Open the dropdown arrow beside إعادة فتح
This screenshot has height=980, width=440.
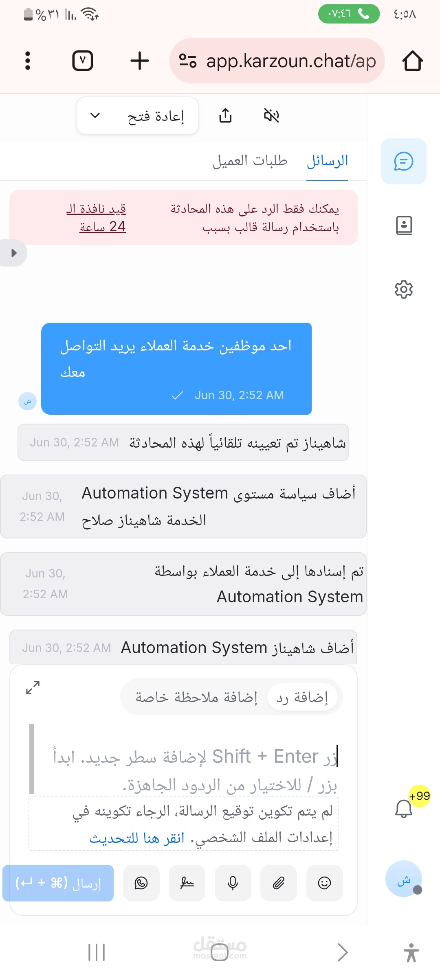pyautogui.click(x=95, y=116)
